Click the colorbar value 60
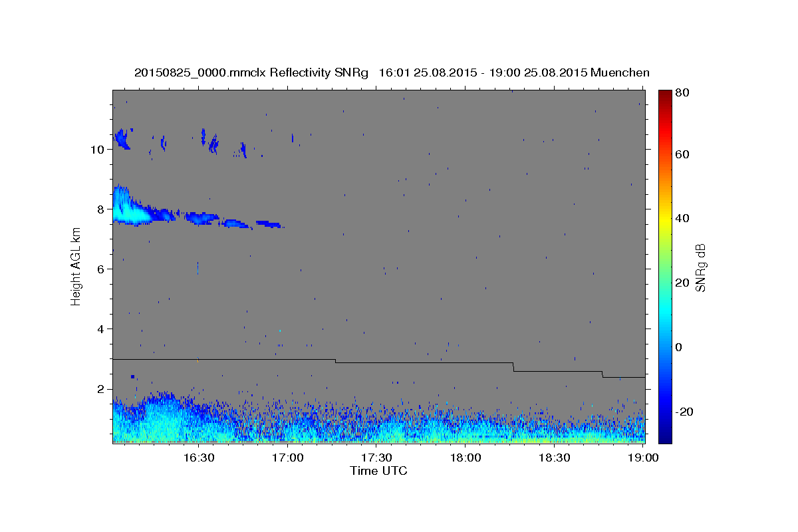Screen dimensions: 798x532 pos(683,154)
